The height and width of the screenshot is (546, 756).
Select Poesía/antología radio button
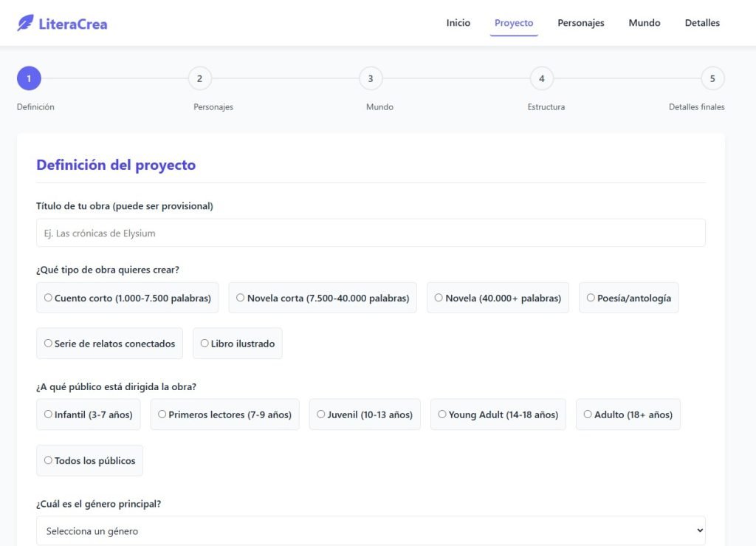click(x=591, y=298)
